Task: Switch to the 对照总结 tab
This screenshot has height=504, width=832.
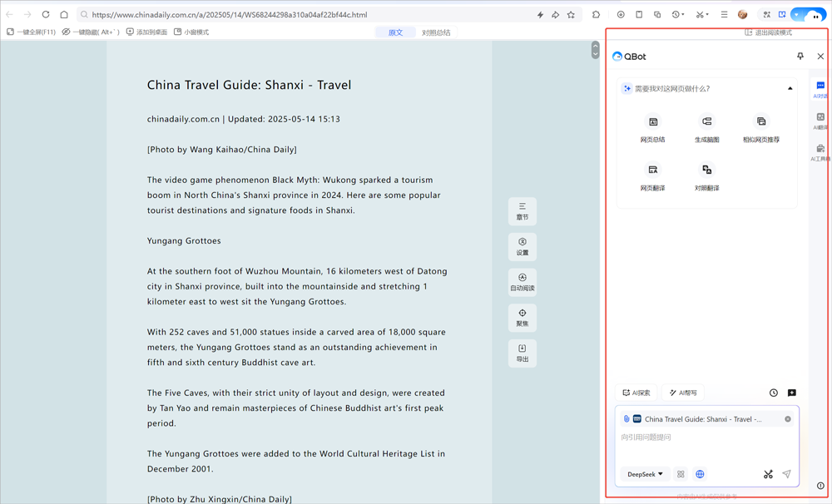Action: (x=436, y=32)
